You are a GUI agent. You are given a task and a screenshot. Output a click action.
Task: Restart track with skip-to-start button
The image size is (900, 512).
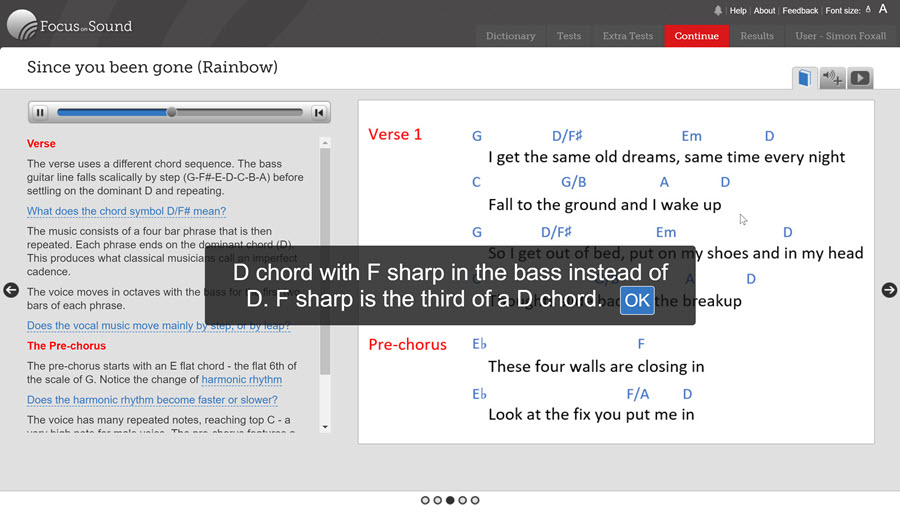(319, 113)
